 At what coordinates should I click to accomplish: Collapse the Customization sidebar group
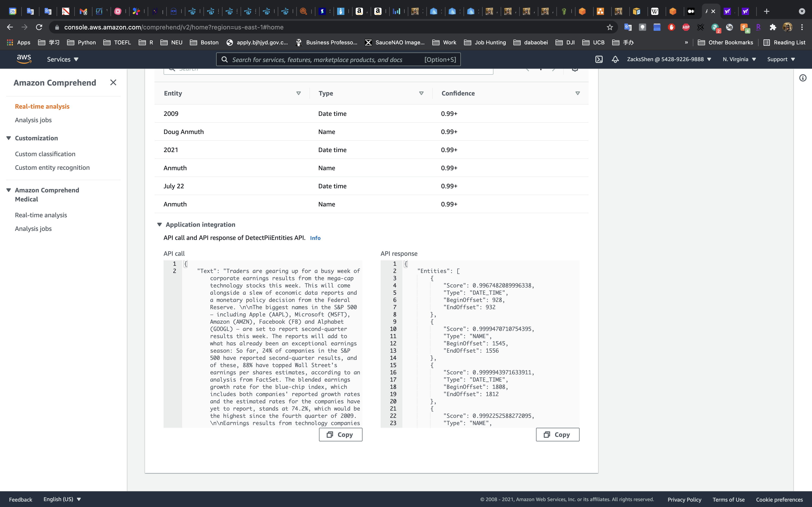(9, 138)
